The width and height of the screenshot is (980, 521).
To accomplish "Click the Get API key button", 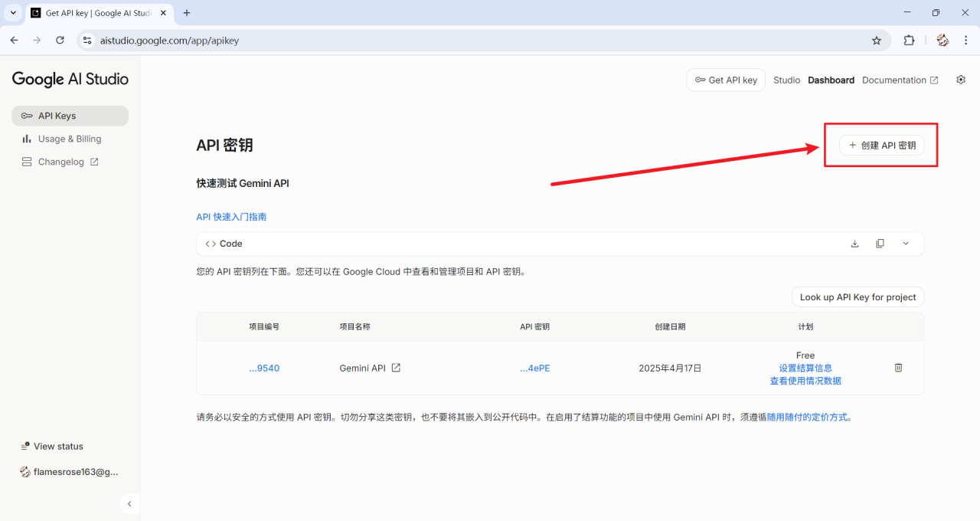I will tap(726, 80).
